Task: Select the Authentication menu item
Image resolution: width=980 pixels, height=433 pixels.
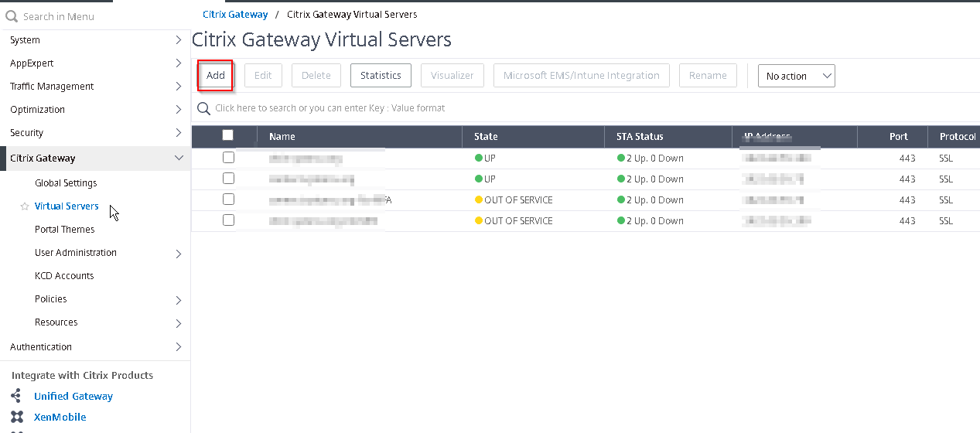Action: tap(41, 347)
